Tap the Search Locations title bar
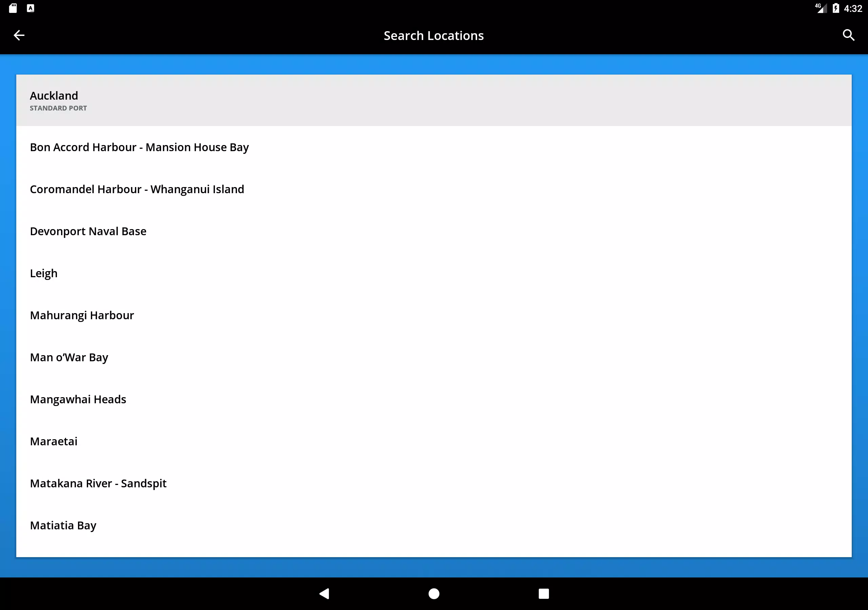This screenshot has width=868, height=610. click(x=434, y=35)
